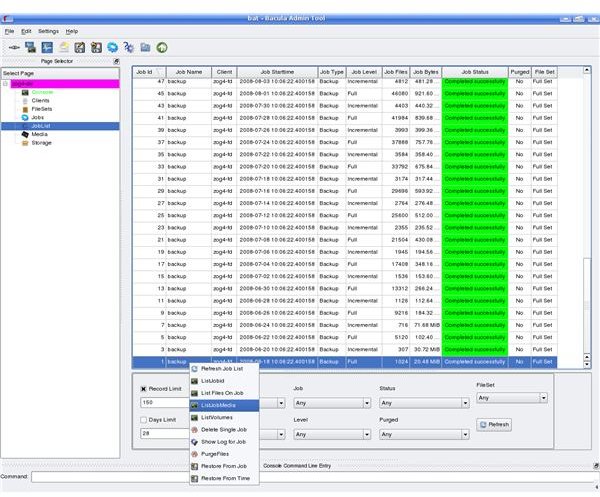Click the Media tape icon in tree
The image size is (600, 497).
[25, 134]
